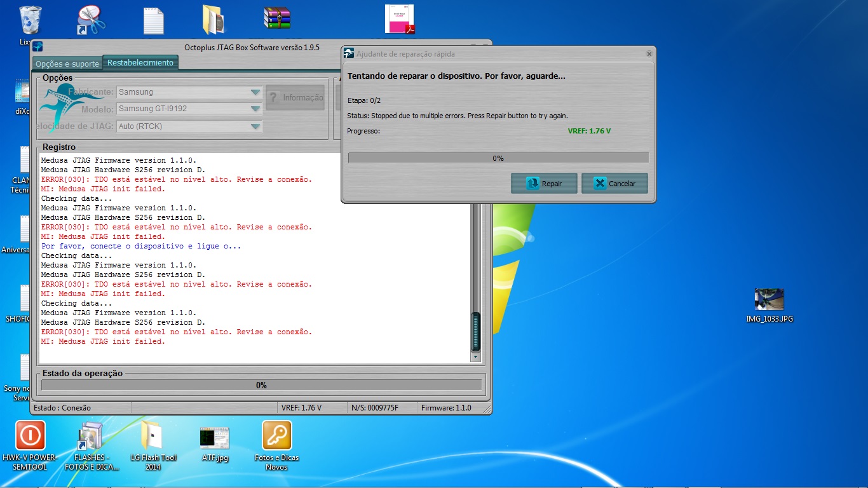Click the Estado da operação progress bar
Image resolution: width=868 pixels, height=488 pixels.
pos(261,385)
